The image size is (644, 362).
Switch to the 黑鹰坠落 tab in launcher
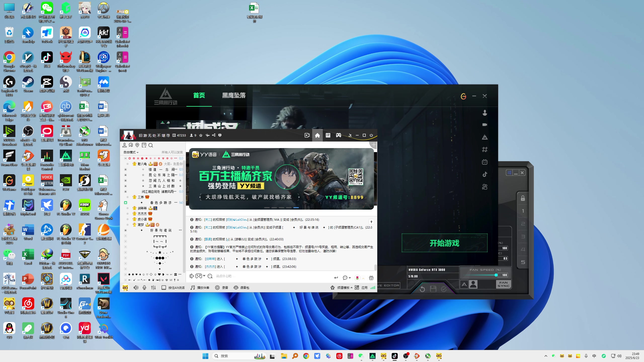tap(234, 96)
